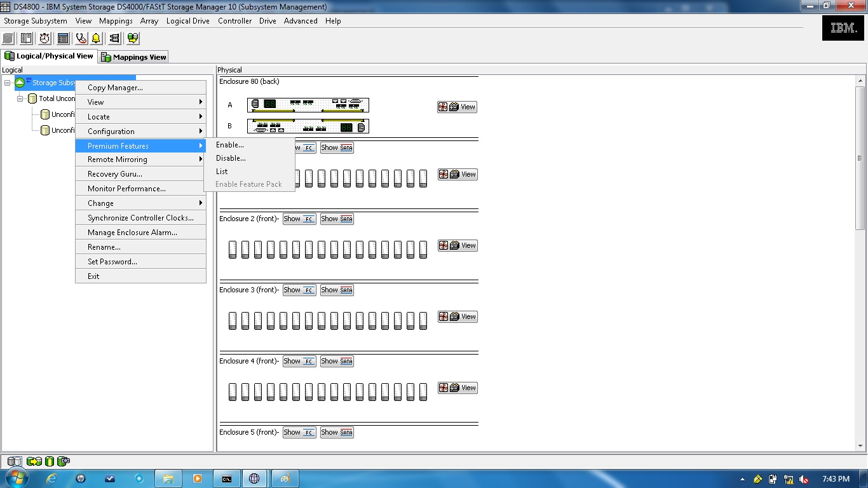This screenshot has width=868, height=488.
Task: Toggle Show FC for Enclosure 3
Action: pos(299,290)
